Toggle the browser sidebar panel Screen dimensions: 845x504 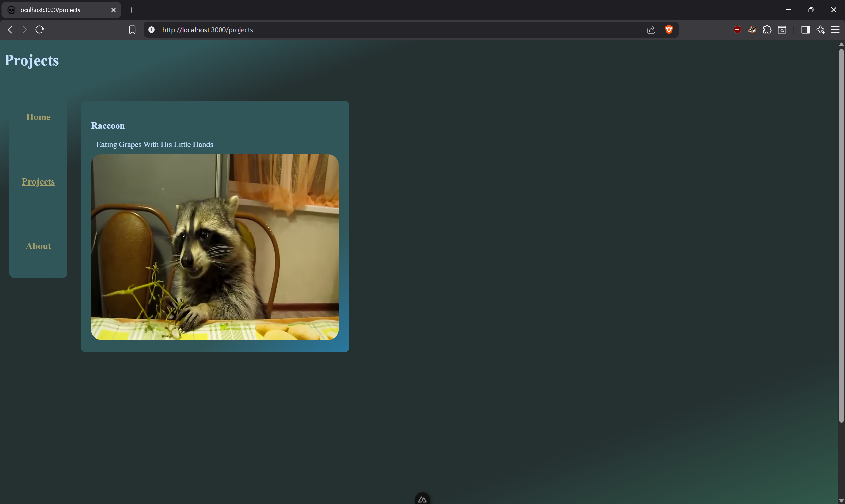coord(805,30)
